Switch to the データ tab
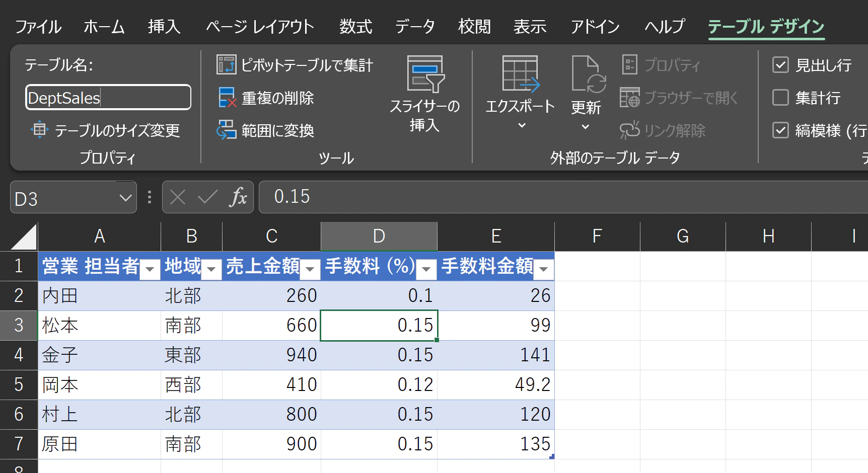The image size is (868, 473). pyautogui.click(x=415, y=26)
